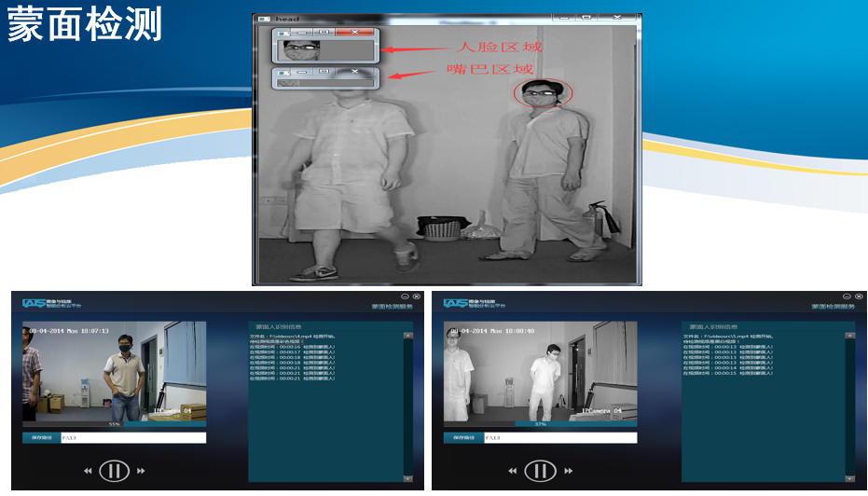Open 蒙面检测服务 in the right window
Screen dimensions: 868x496
(834, 306)
